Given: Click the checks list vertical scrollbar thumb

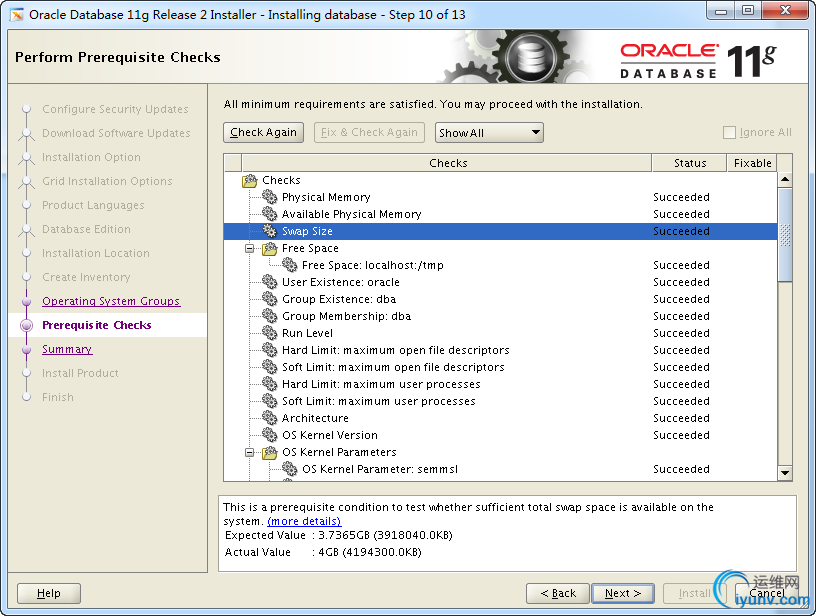Looking at the screenshot, I should pos(785,235).
